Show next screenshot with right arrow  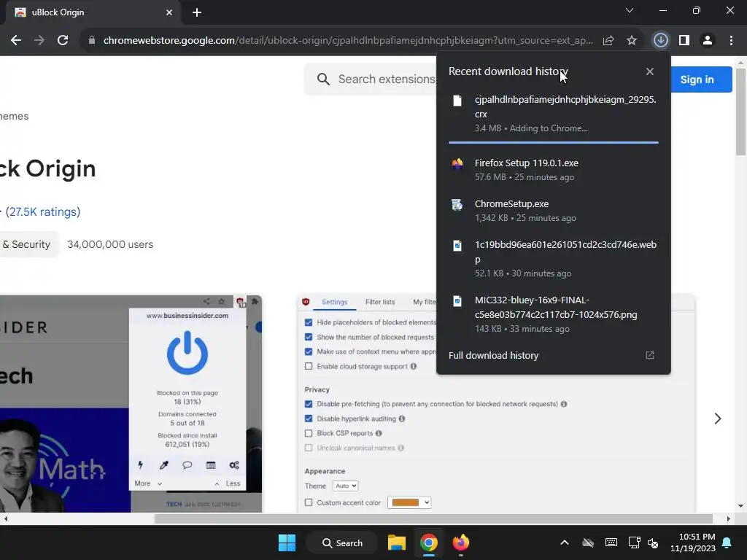[718, 419]
